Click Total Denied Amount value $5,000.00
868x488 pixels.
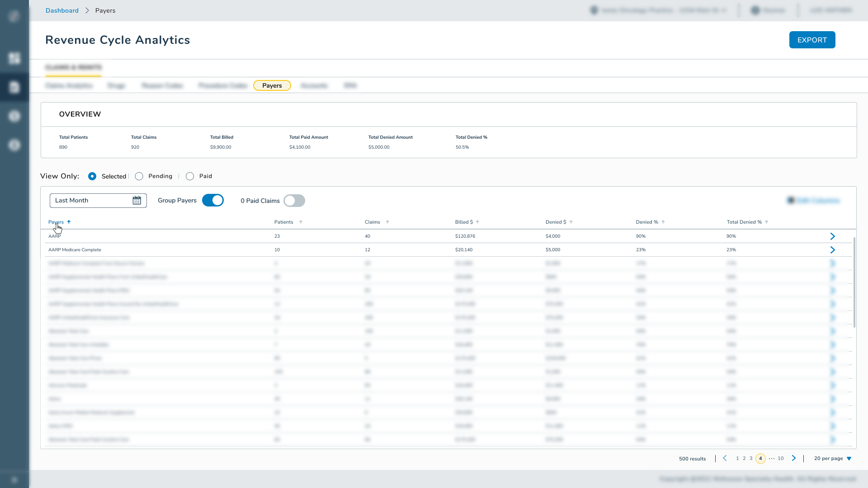[379, 147]
